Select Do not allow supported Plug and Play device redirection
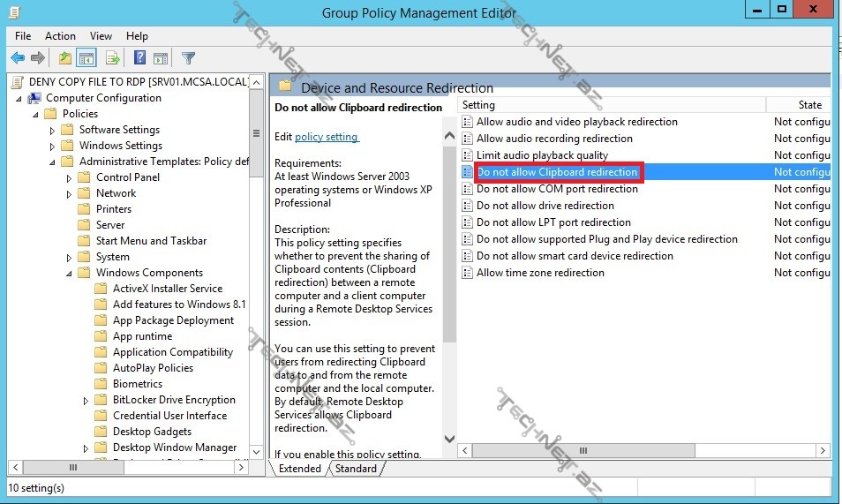Image resolution: width=842 pixels, height=504 pixels. (x=607, y=239)
